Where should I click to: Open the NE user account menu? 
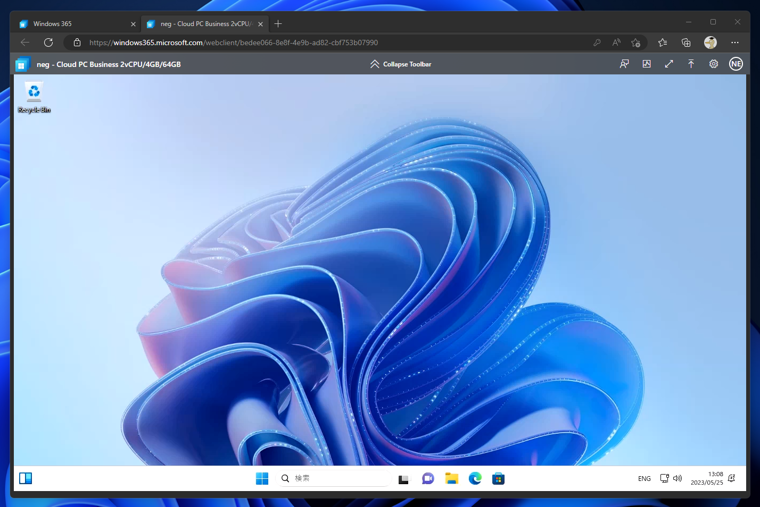click(x=736, y=64)
